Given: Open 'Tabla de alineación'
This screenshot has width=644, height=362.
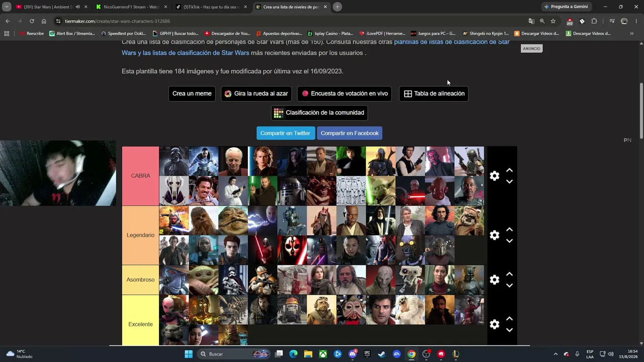Looking at the screenshot, I should click(x=434, y=94).
